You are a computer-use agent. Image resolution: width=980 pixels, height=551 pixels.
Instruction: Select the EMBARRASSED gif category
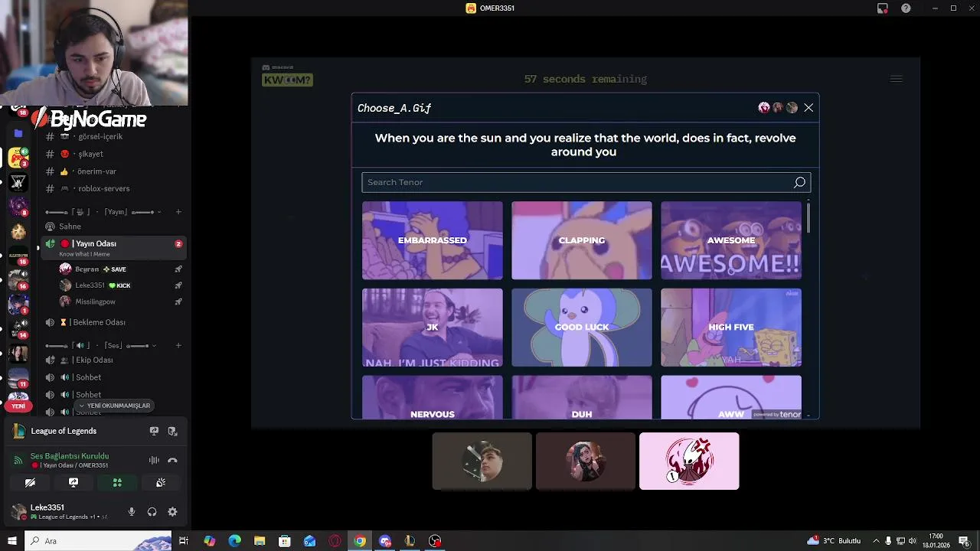pyautogui.click(x=433, y=240)
